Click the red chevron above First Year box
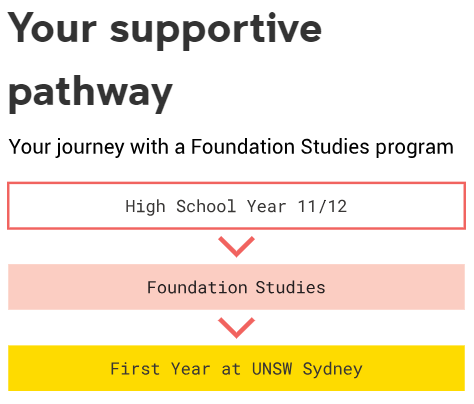Image resolution: width=474 pixels, height=404 pixels. click(236, 328)
